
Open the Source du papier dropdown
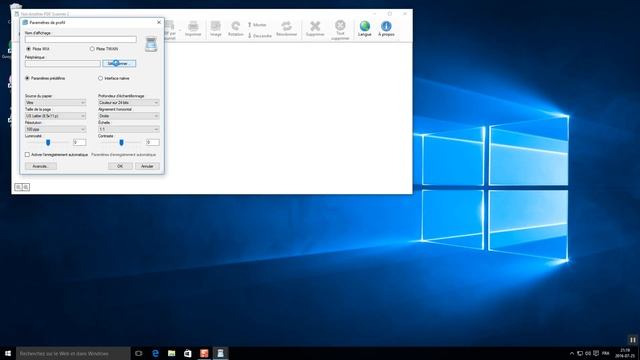coord(56,102)
